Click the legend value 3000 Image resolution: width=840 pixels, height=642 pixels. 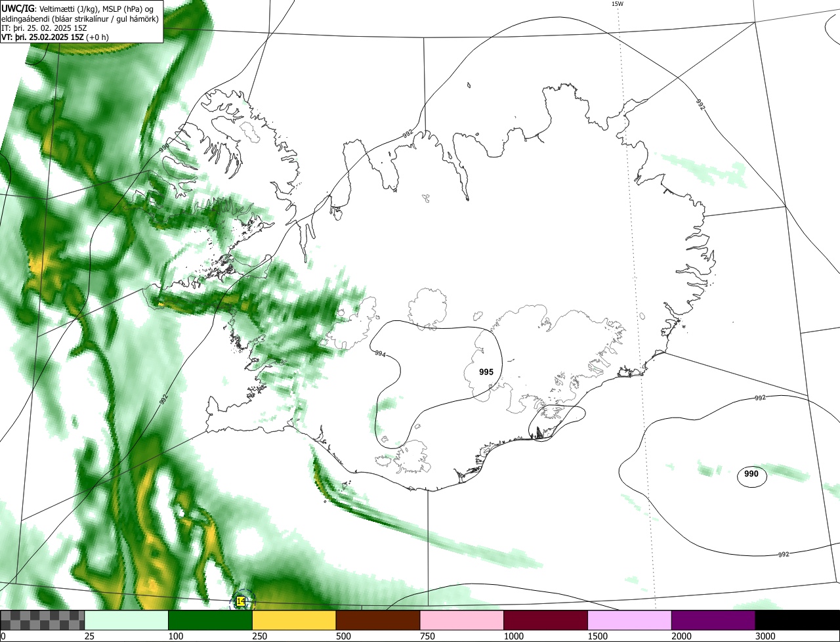(765, 636)
